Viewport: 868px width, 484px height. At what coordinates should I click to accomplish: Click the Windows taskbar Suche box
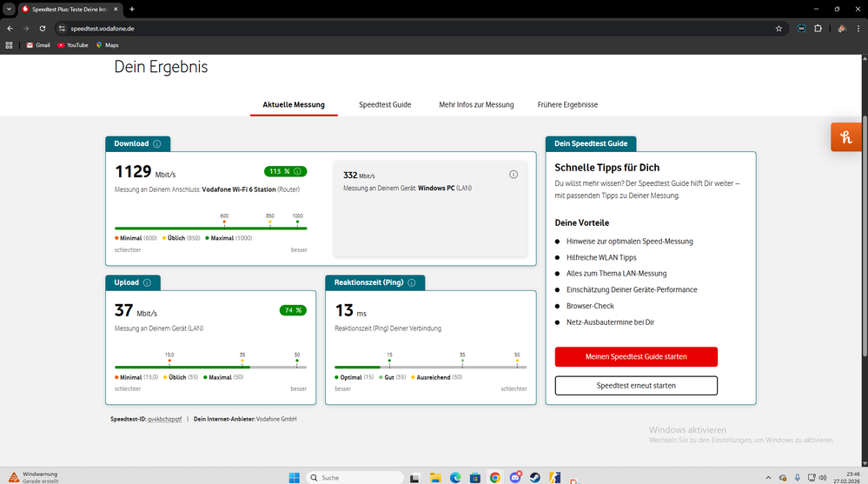(x=354, y=477)
